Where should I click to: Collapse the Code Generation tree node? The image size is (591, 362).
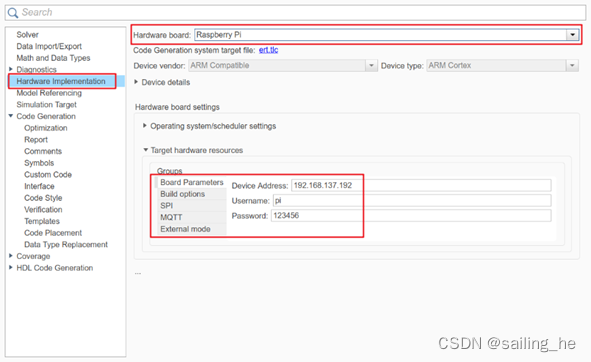tap(11, 116)
